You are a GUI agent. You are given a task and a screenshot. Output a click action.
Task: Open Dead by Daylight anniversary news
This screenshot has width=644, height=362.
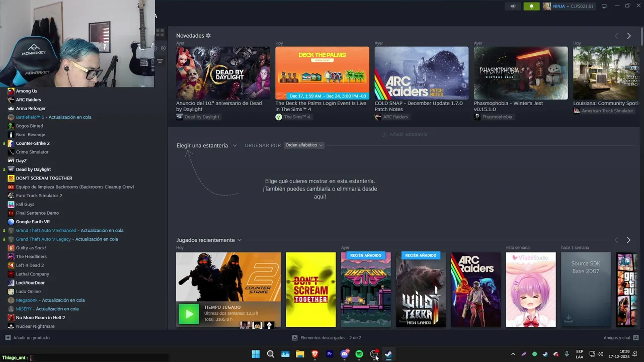click(223, 73)
